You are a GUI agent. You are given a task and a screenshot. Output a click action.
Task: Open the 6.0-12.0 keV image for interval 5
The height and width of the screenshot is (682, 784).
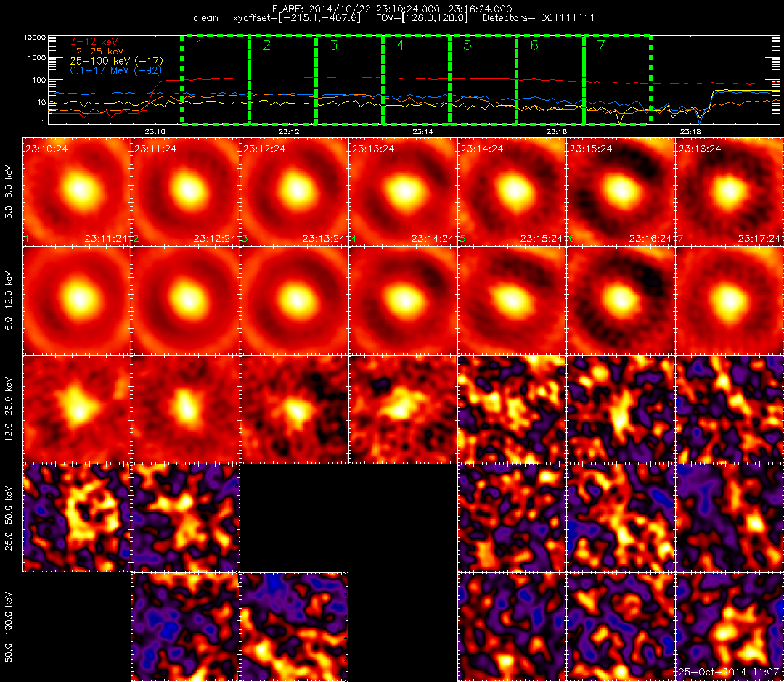point(512,301)
